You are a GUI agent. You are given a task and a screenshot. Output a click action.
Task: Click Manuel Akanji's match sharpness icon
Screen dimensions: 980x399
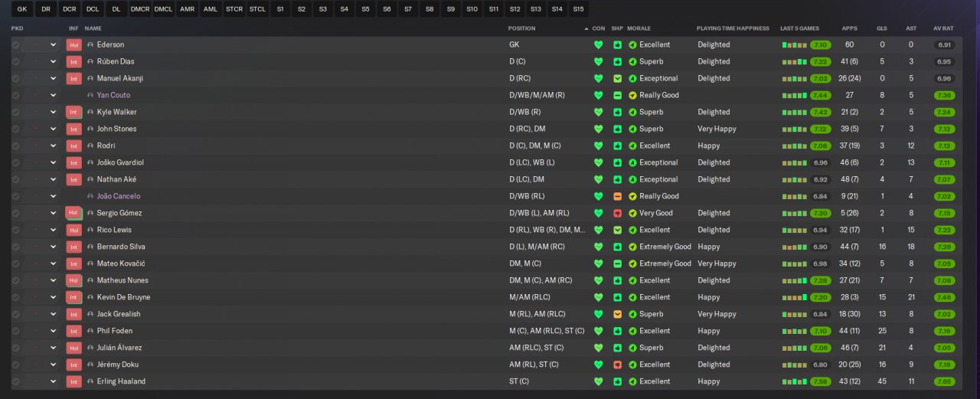pos(617,78)
